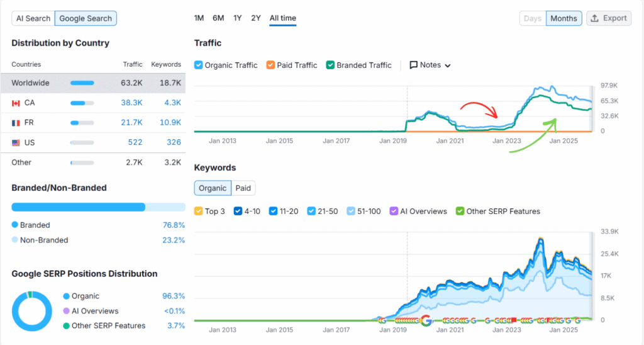
Task: Open the Worldwide keywords 18.7K value
Action: pos(170,82)
